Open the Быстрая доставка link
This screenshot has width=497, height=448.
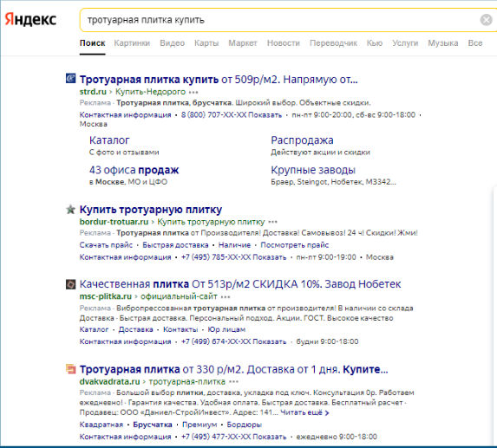tap(175, 245)
